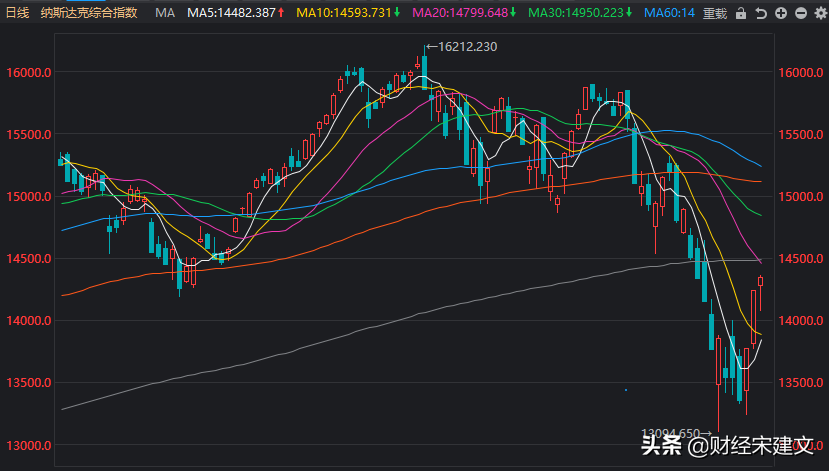Viewport: 829px width, 471px height.
Task: Click the MA60:14 value
Action: click(x=669, y=13)
